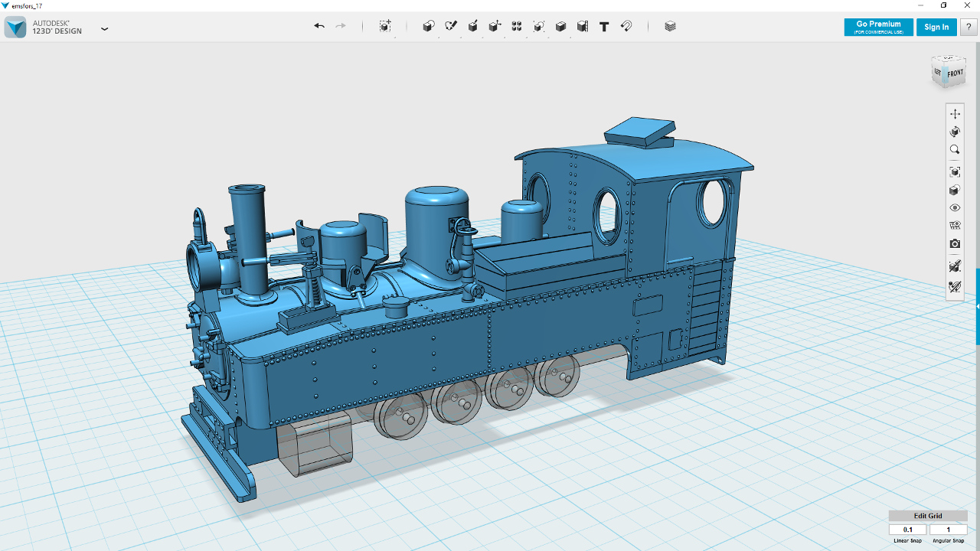Open the Construct tool menu
This screenshot has height=551, width=980.
pos(473,26)
